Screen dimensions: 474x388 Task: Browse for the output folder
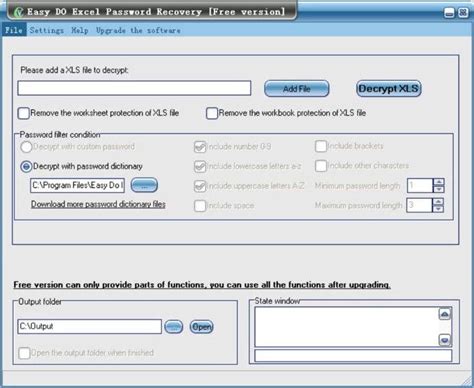click(x=174, y=327)
